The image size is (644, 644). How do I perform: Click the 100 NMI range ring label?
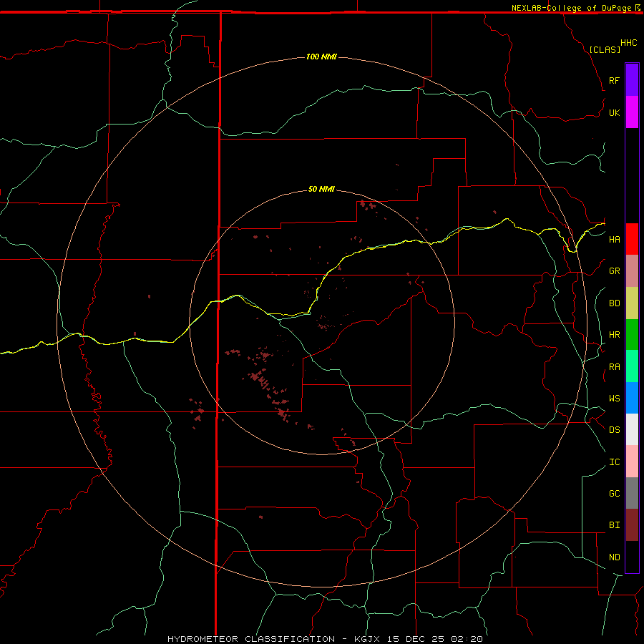pyautogui.click(x=321, y=57)
